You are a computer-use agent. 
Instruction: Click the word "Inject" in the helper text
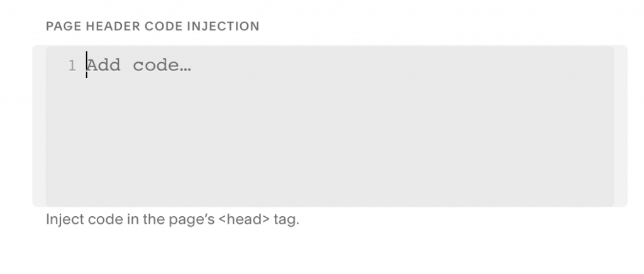tap(62, 221)
